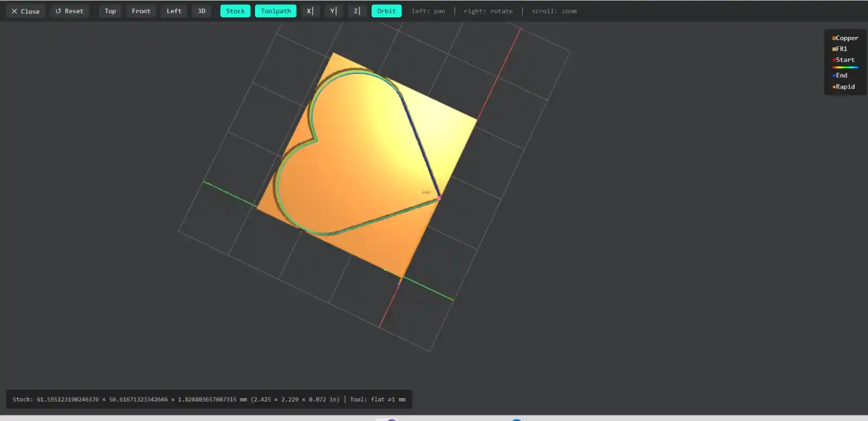Click the 'left: pan' hint text

[x=428, y=11]
